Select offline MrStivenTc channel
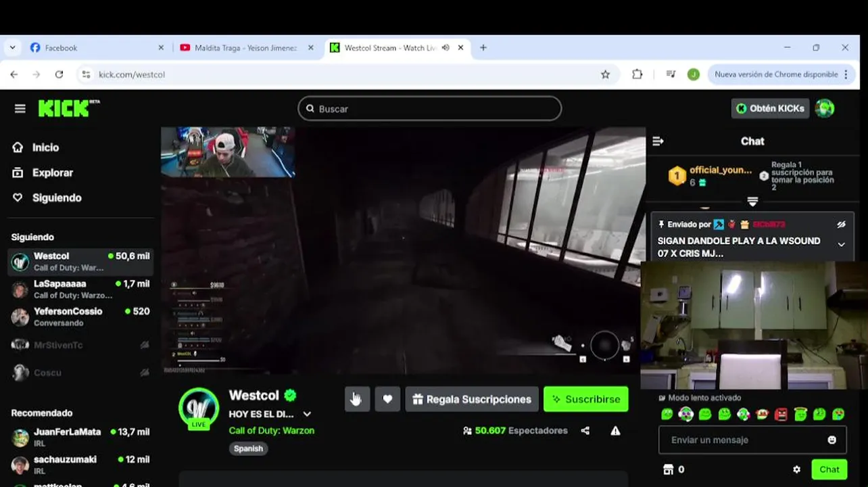 coord(80,345)
